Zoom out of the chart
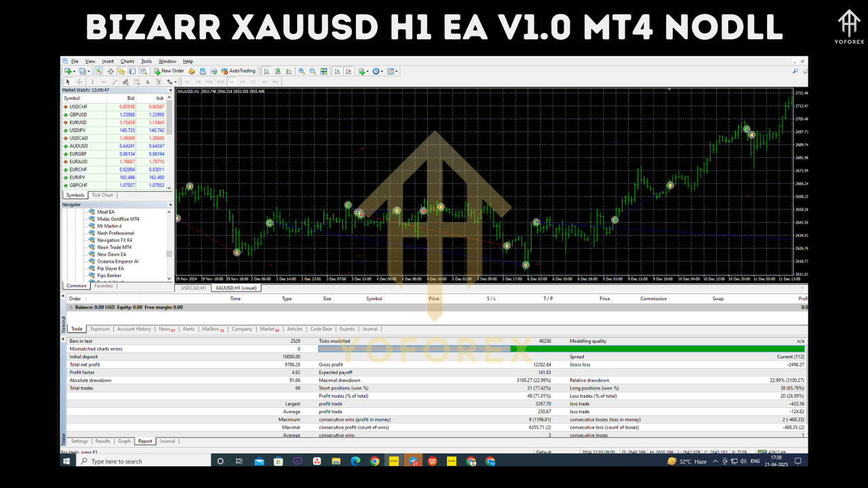 click(311, 70)
